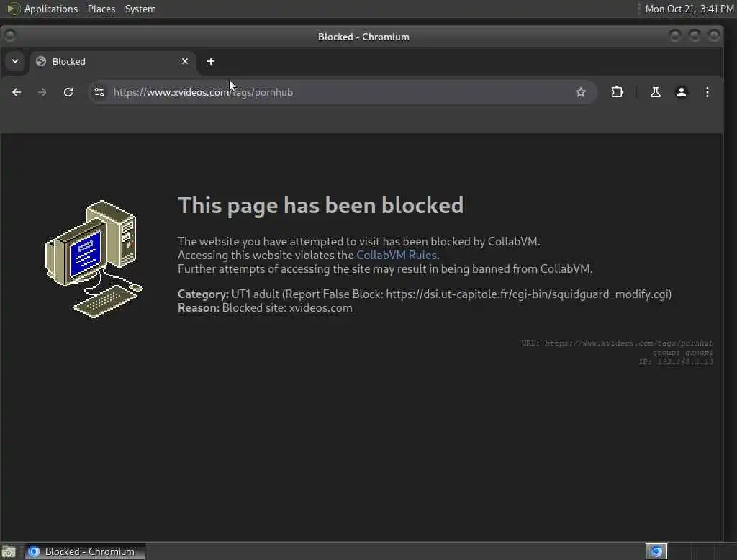
Task: Click the show desktop icon in taskbar
Action: click(9, 551)
